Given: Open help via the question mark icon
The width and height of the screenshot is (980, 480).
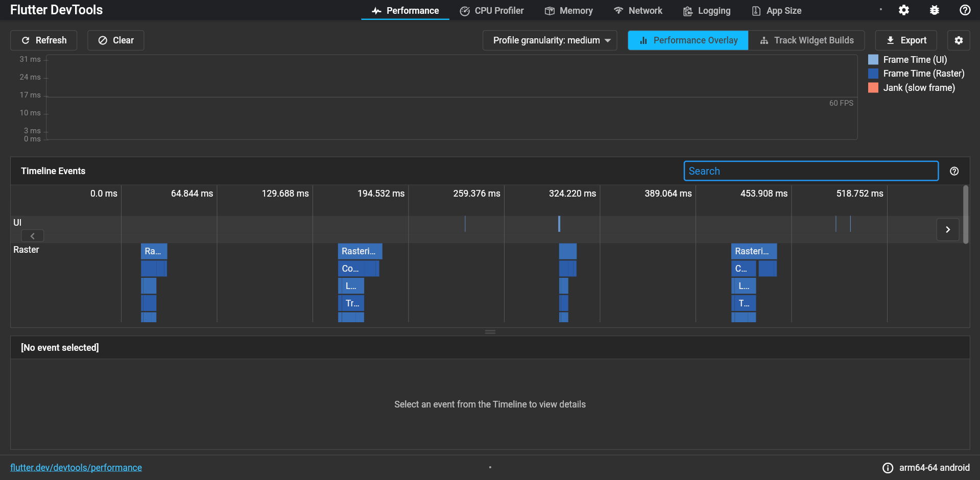Looking at the screenshot, I should [964, 10].
